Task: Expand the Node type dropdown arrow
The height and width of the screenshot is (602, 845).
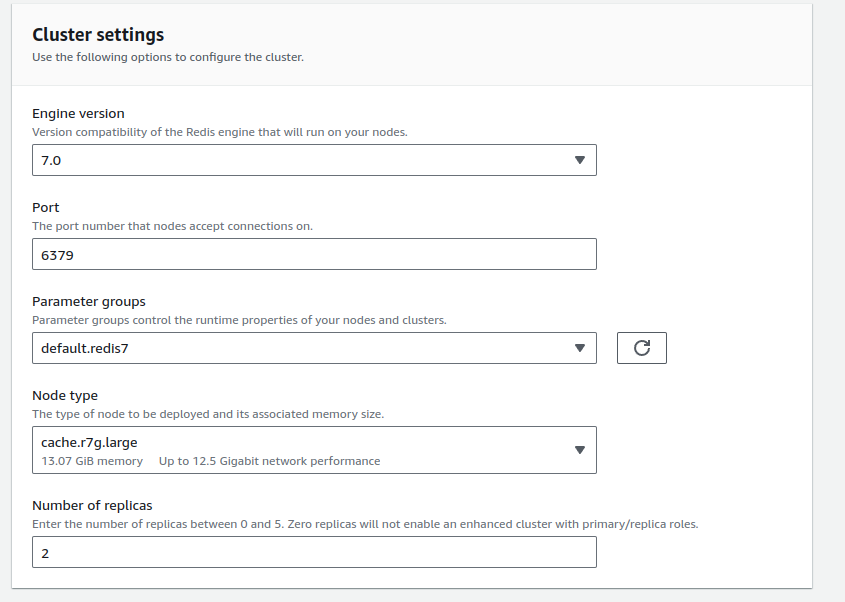Action: 579,450
